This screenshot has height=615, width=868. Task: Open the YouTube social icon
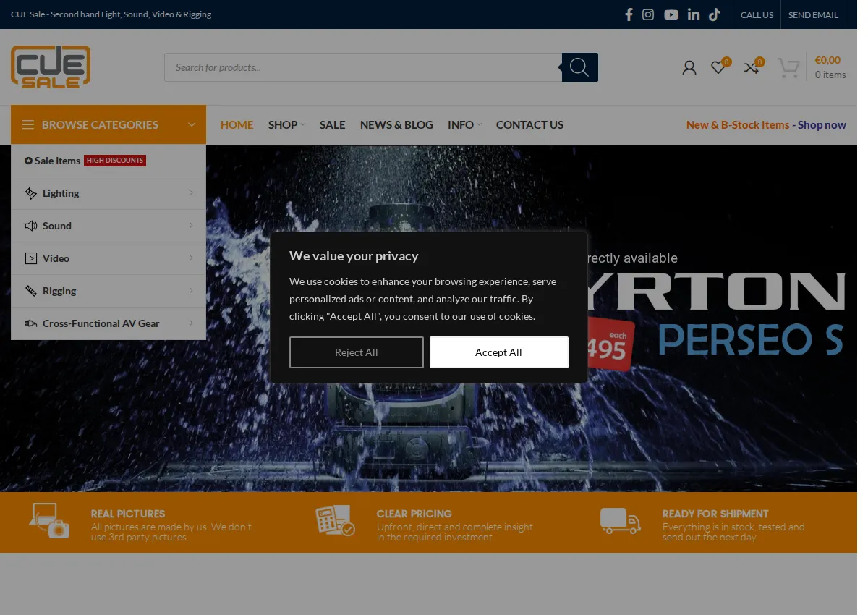point(671,14)
